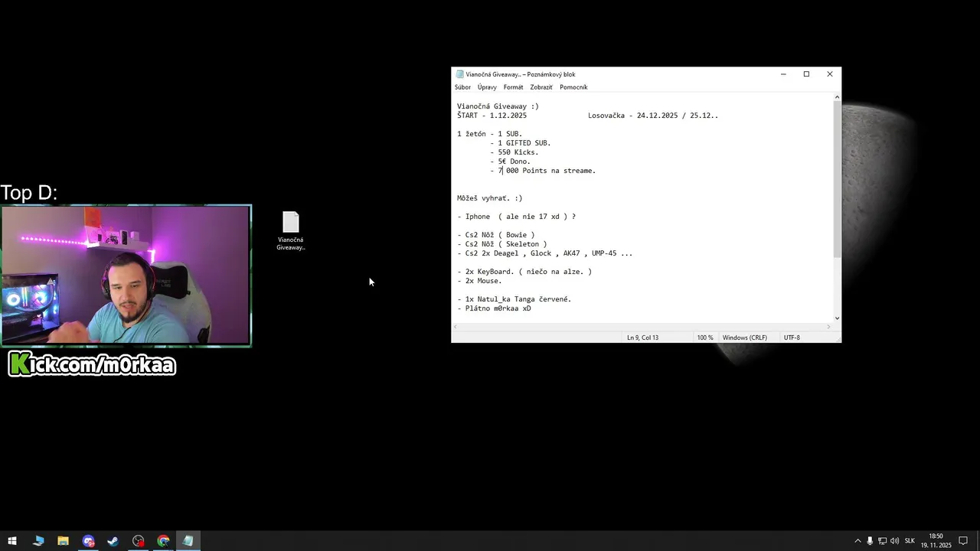Screen dimensions: 980x551
Task: Close the Notepad window
Action: coord(829,74)
